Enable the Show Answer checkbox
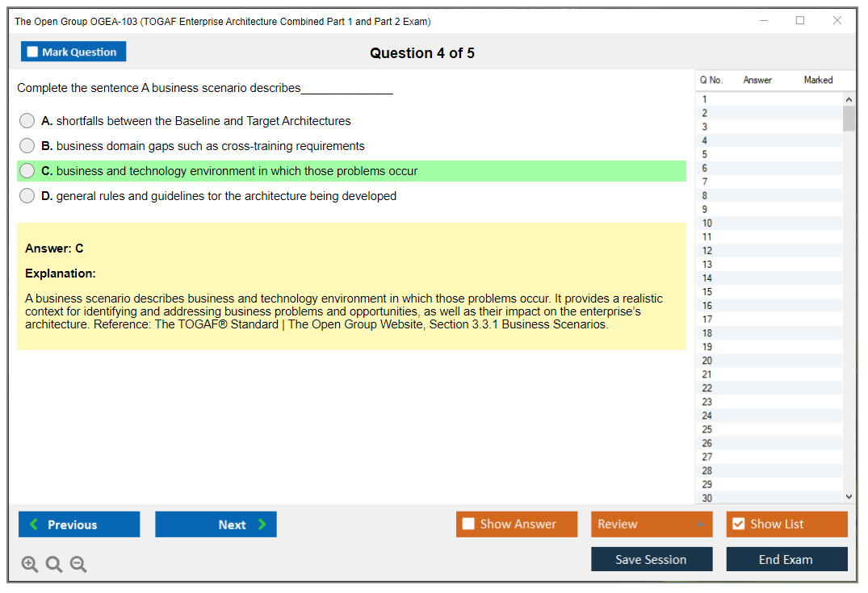The height and width of the screenshot is (593, 868). [468, 524]
